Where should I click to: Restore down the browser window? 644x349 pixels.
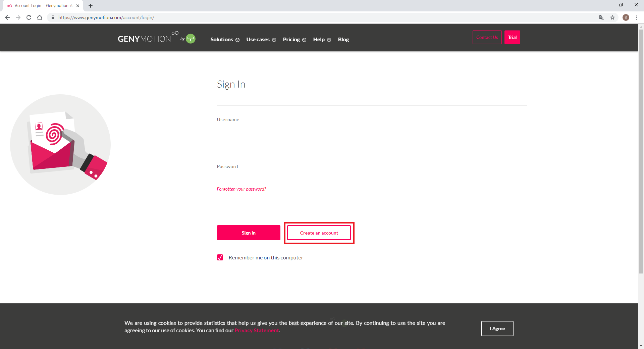point(621,5)
